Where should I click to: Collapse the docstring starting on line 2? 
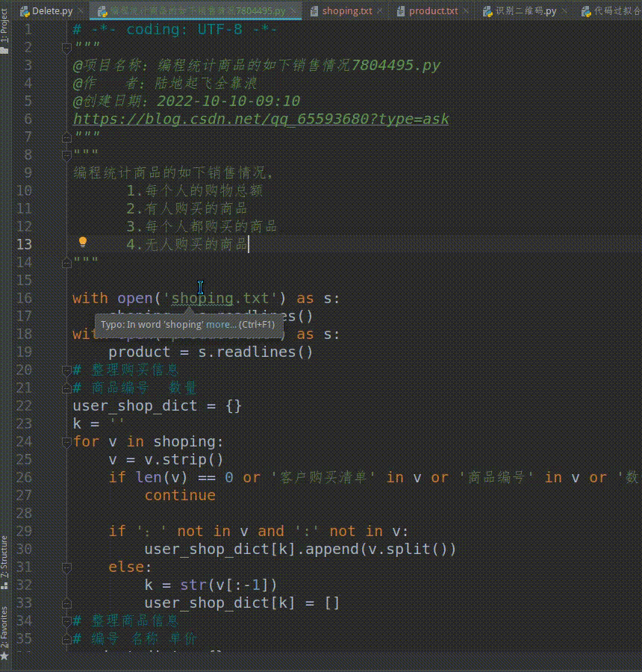(x=66, y=48)
